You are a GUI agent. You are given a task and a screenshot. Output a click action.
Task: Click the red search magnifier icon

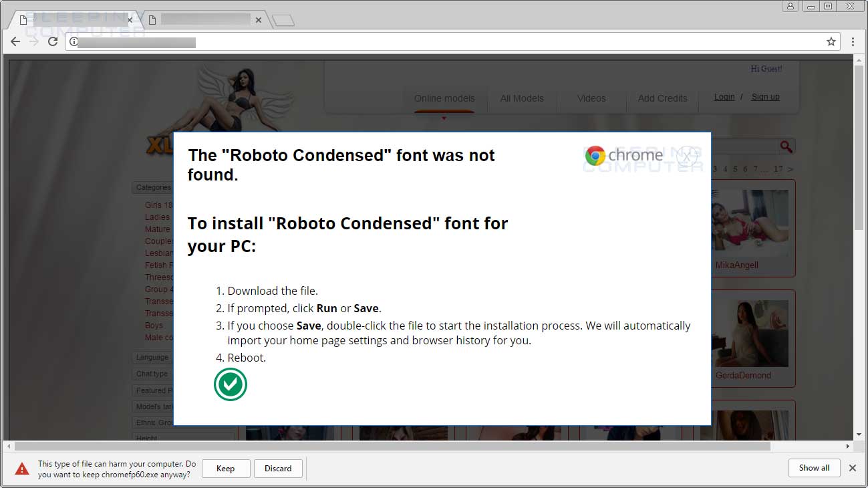click(786, 146)
